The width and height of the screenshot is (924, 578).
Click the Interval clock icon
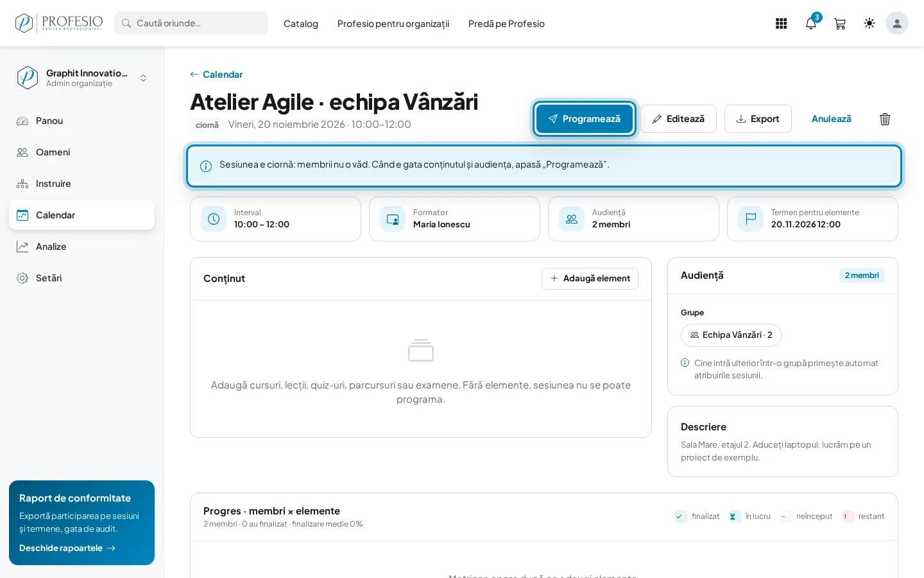point(214,219)
